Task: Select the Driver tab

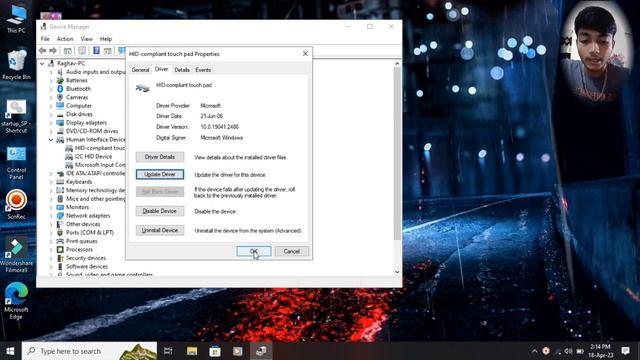Action: click(x=161, y=69)
